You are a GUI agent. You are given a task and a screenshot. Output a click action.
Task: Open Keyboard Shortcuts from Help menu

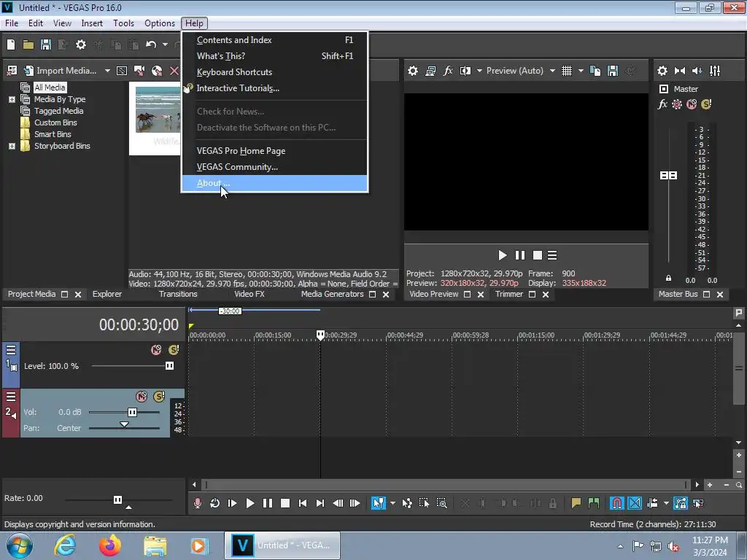[x=274, y=72]
